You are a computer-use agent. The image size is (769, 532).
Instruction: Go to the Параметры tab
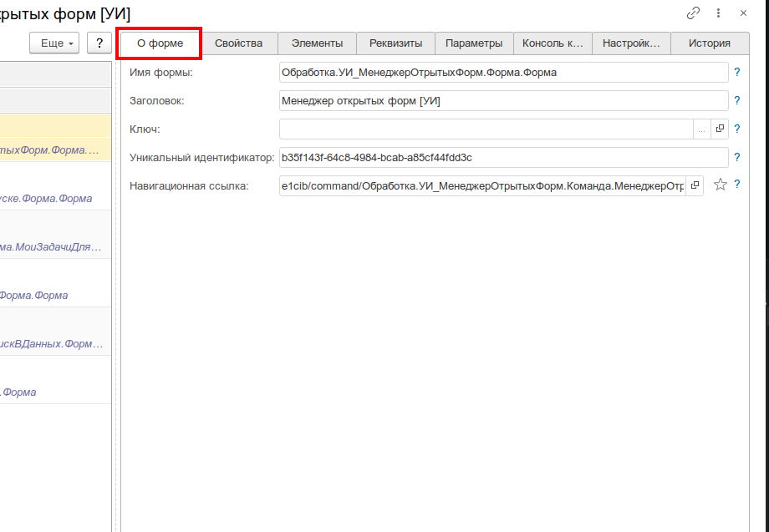coord(474,43)
